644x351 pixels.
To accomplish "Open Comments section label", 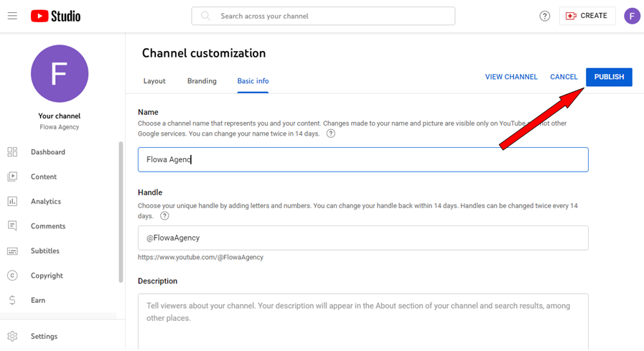I will pyautogui.click(x=48, y=226).
